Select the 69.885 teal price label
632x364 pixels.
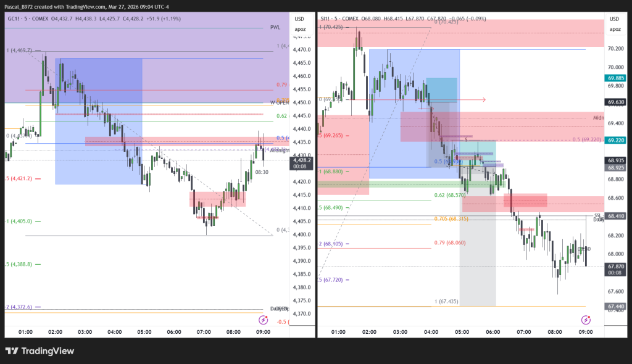[x=615, y=78]
